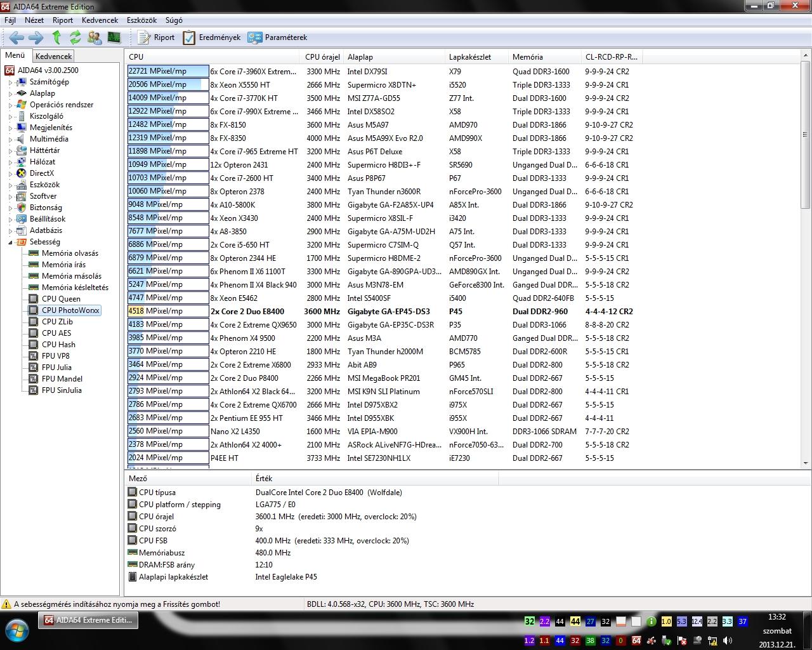
Task: Select the DirectX icon in the tree
Action: 22,173
